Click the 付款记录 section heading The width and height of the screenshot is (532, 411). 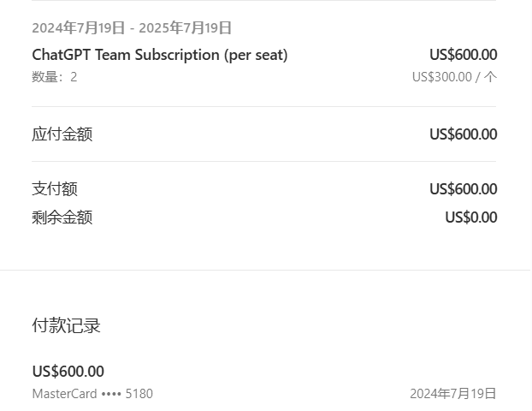click(x=67, y=326)
